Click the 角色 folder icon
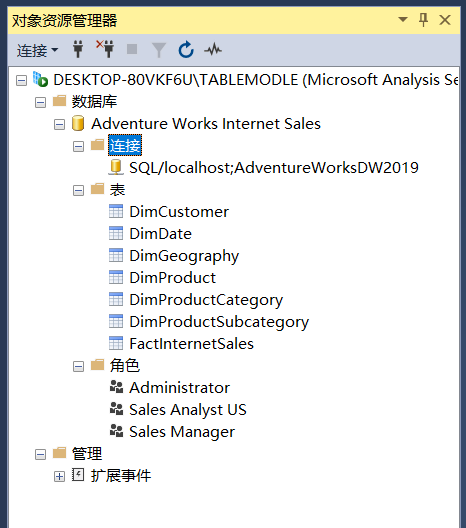The width and height of the screenshot is (466, 528). [98, 365]
